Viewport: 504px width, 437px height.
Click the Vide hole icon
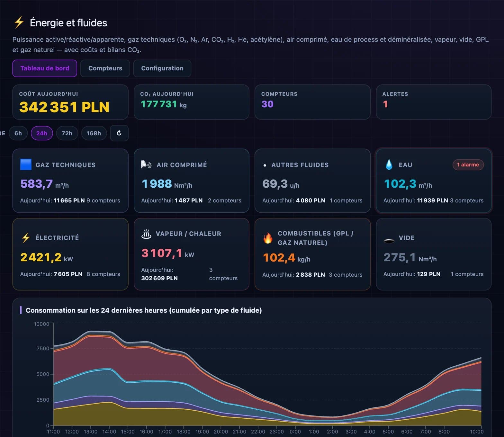[x=389, y=241]
